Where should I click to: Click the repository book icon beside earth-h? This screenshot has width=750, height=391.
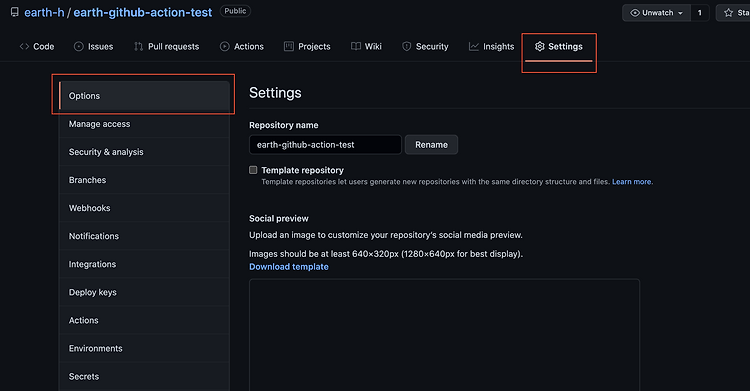coord(15,12)
